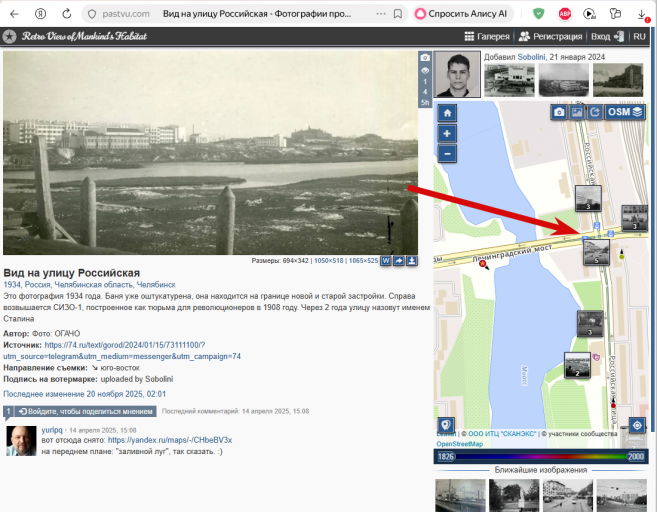This screenshot has height=512, width=657.
Task: Open the Retro View of Mankind's Habitat title
Action: pyautogui.click(x=85, y=36)
